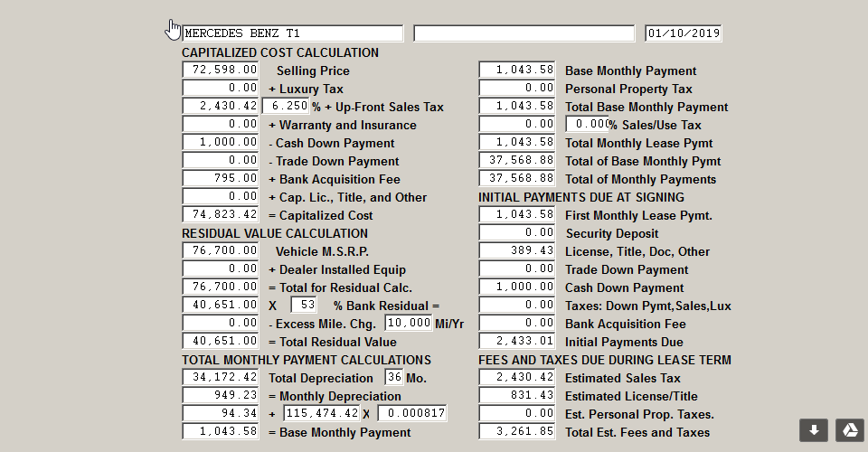Click the CAPITALIZED COST CALCULATION heading
The image size is (868, 452).
pos(280,52)
